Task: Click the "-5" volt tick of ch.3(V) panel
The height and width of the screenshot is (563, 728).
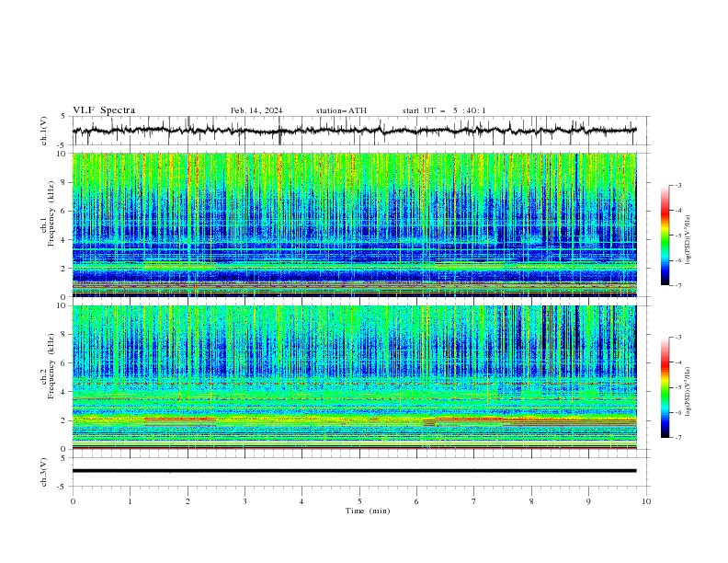Action: (x=63, y=487)
